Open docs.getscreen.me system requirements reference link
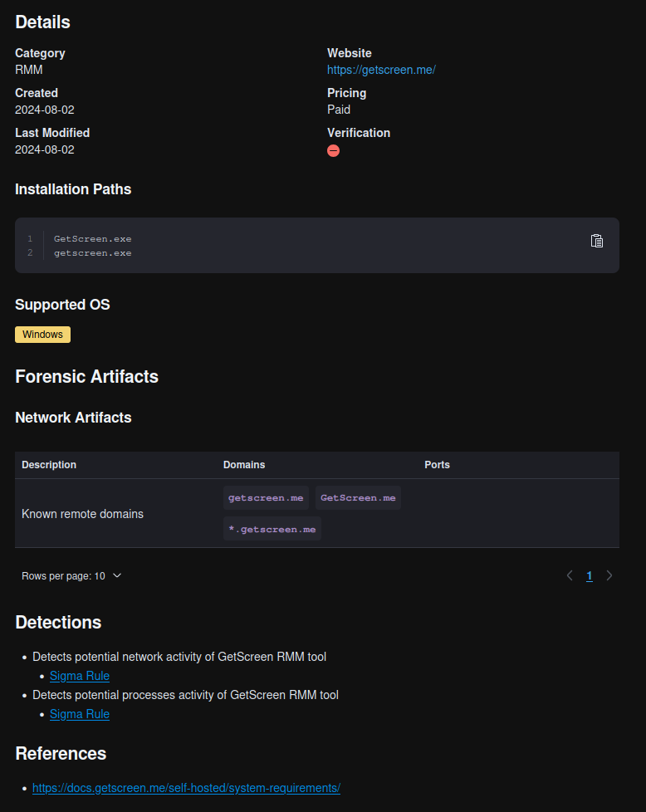This screenshot has width=646, height=812. pos(186,788)
